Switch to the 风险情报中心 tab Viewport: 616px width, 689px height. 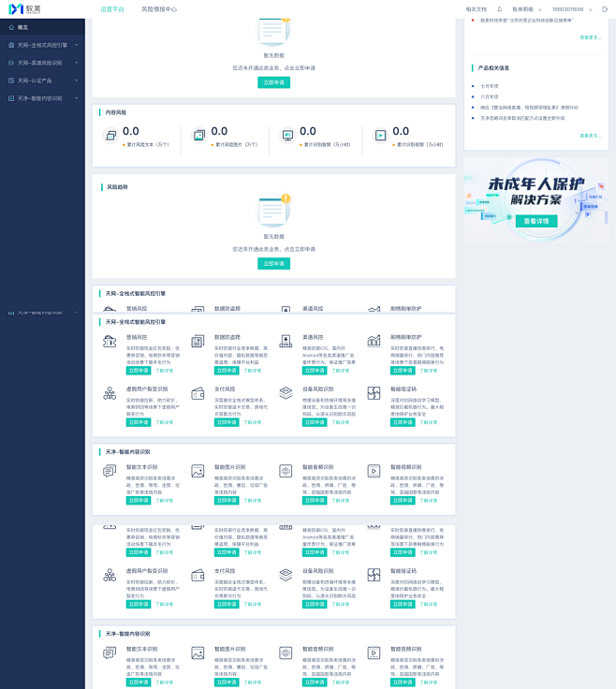tap(159, 9)
